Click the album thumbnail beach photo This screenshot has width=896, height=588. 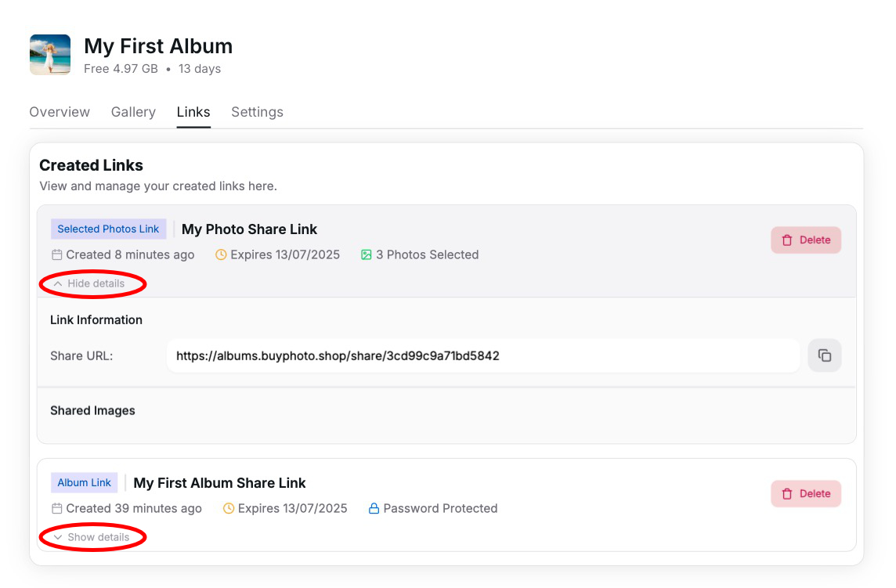(50, 55)
